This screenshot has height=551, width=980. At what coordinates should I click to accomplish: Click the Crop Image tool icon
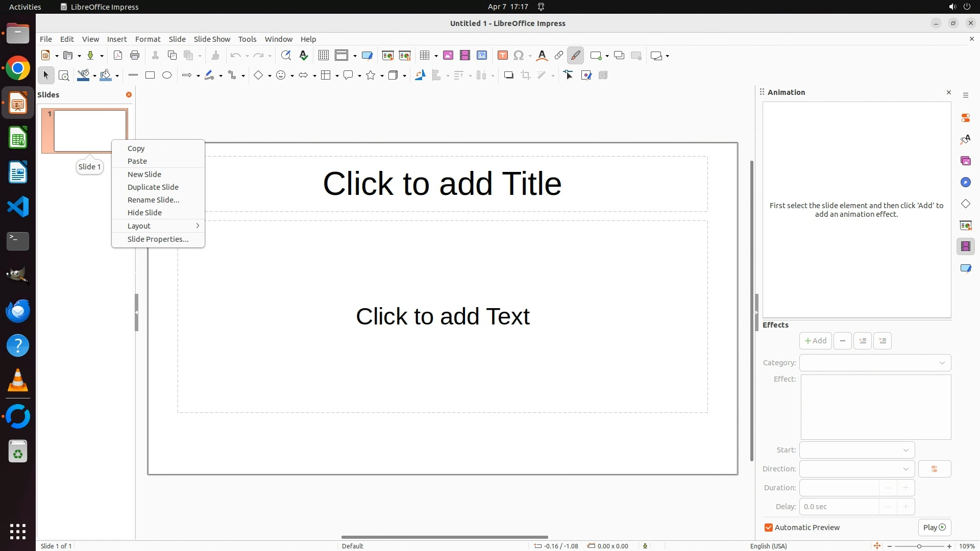tap(525, 76)
